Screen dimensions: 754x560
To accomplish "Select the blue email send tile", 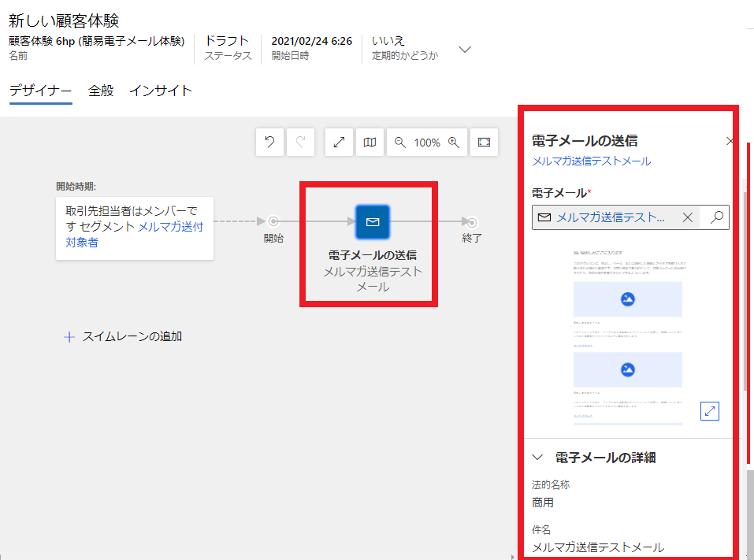I will 373,222.
